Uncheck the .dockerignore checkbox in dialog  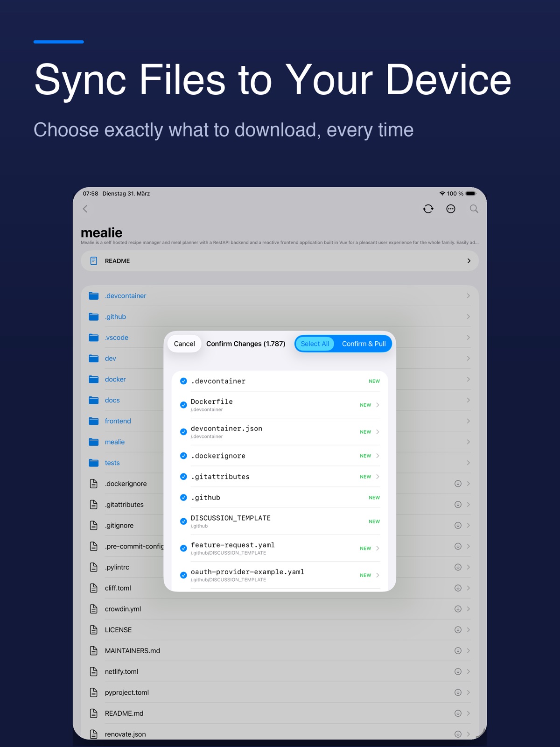(183, 456)
